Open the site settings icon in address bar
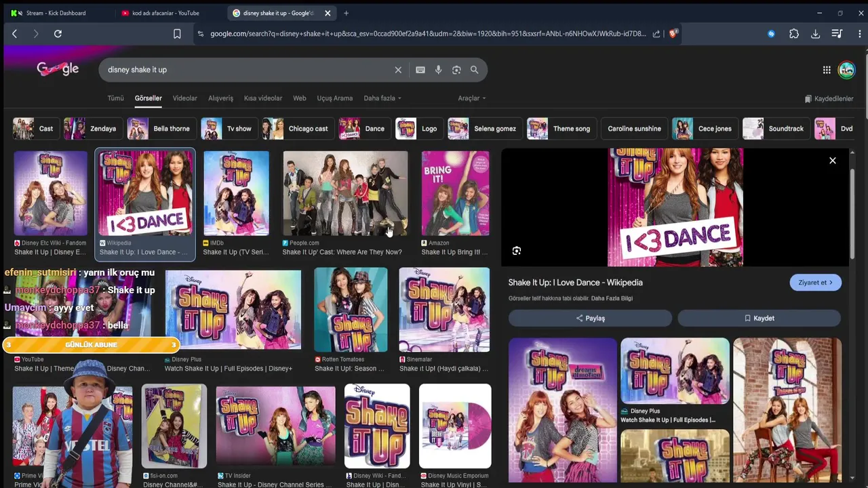 [200, 34]
